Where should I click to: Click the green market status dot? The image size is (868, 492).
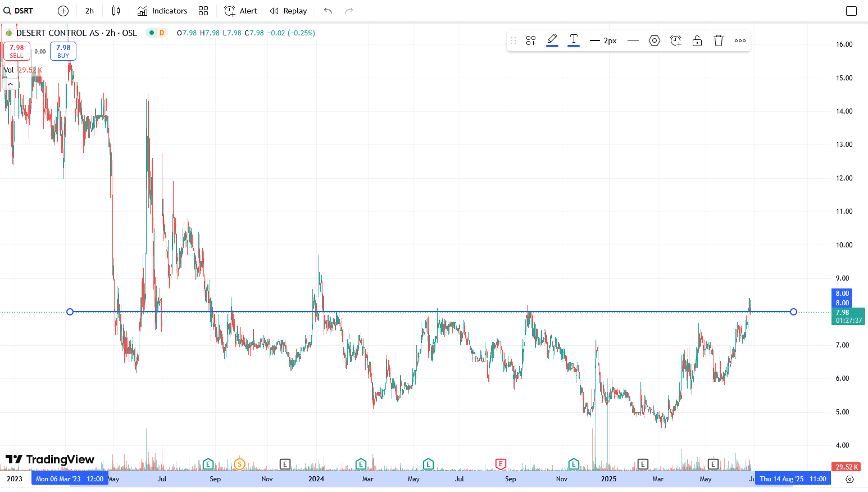point(151,33)
